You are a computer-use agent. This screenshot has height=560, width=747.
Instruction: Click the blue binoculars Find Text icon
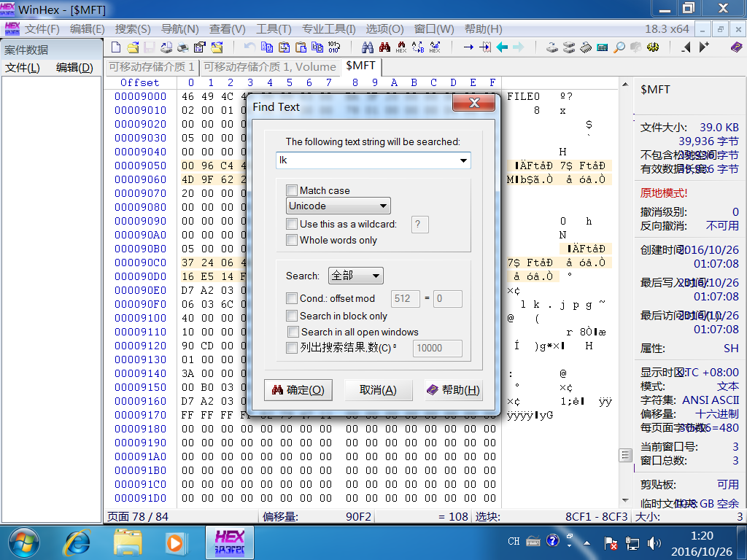(368, 47)
